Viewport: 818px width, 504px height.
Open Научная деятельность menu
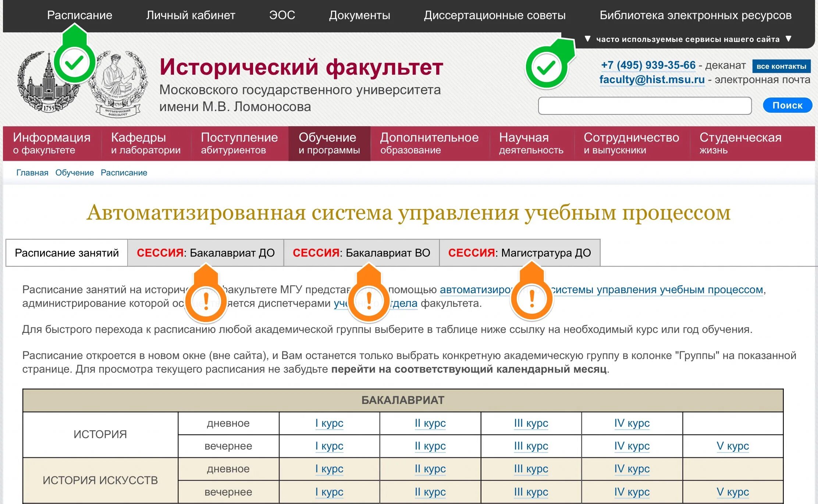tap(531, 143)
